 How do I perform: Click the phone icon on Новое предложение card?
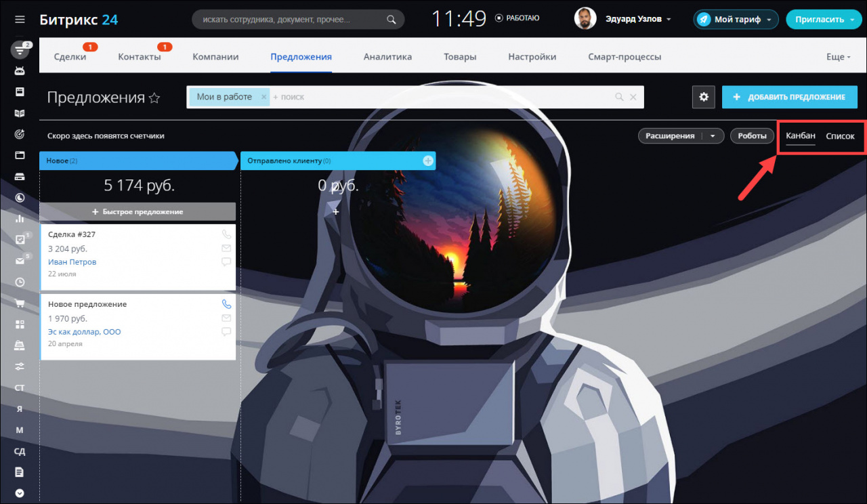[x=226, y=304]
